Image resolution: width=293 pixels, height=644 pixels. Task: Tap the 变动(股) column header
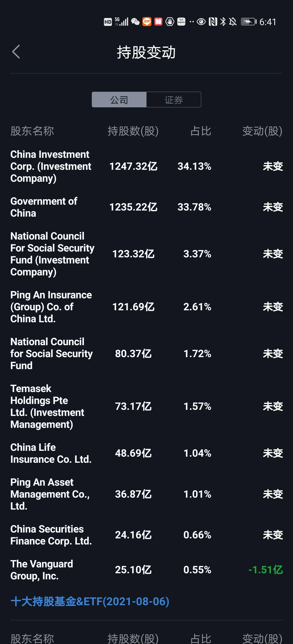pyautogui.click(x=262, y=131)
